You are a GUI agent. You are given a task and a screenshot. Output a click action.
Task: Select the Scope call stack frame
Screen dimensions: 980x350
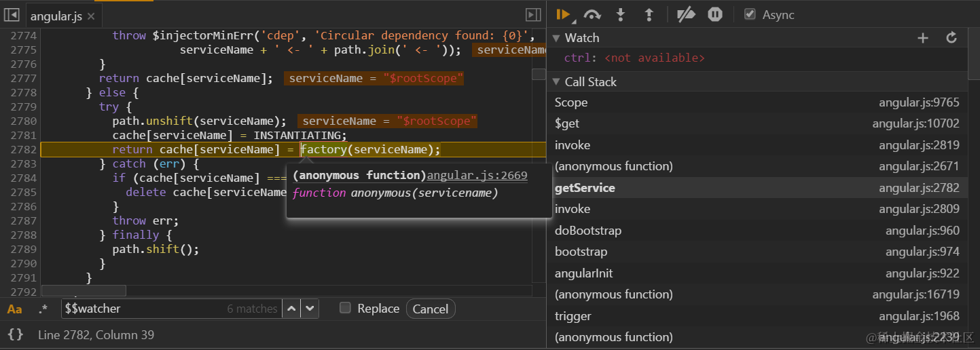(x=757, y=102)
